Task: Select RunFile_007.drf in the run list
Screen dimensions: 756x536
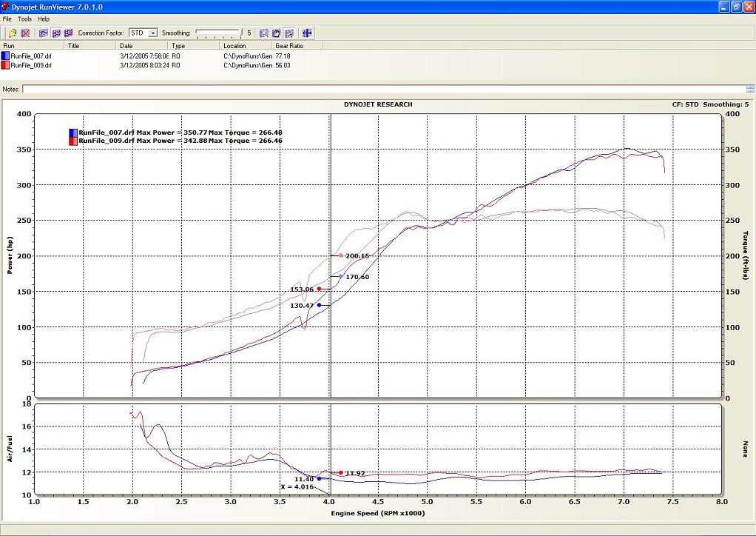Action: pyautogui.click(x=31, y=56)
